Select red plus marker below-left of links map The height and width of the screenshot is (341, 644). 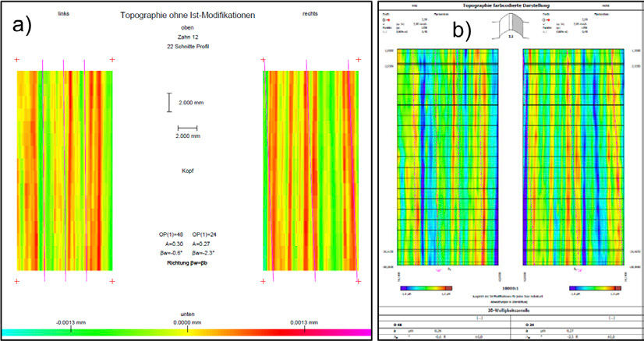point(17,282)
